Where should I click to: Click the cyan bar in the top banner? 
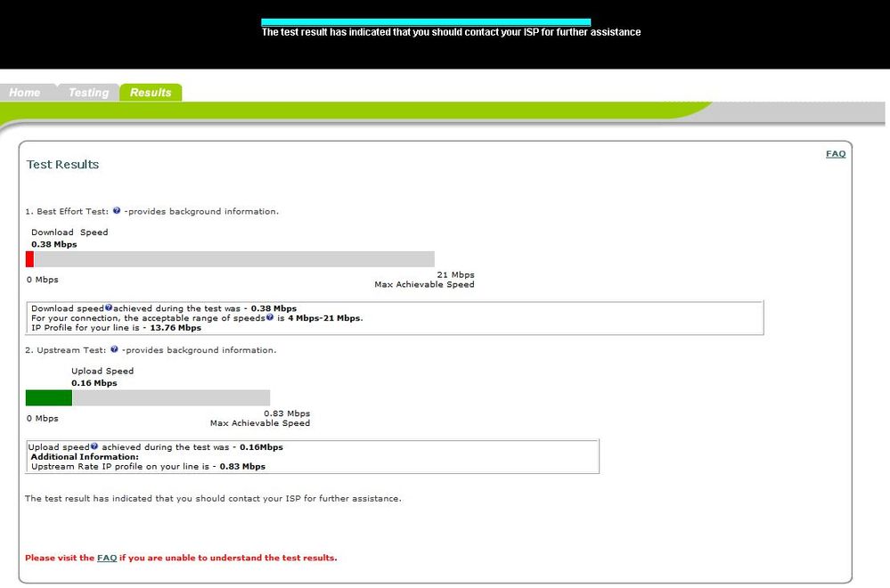[x=426, y=21]
